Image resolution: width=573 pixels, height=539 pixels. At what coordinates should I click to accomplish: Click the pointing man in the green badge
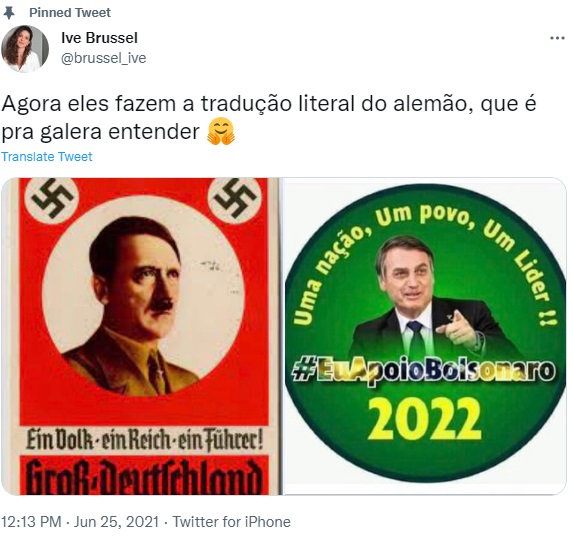(x=429, y=298)
